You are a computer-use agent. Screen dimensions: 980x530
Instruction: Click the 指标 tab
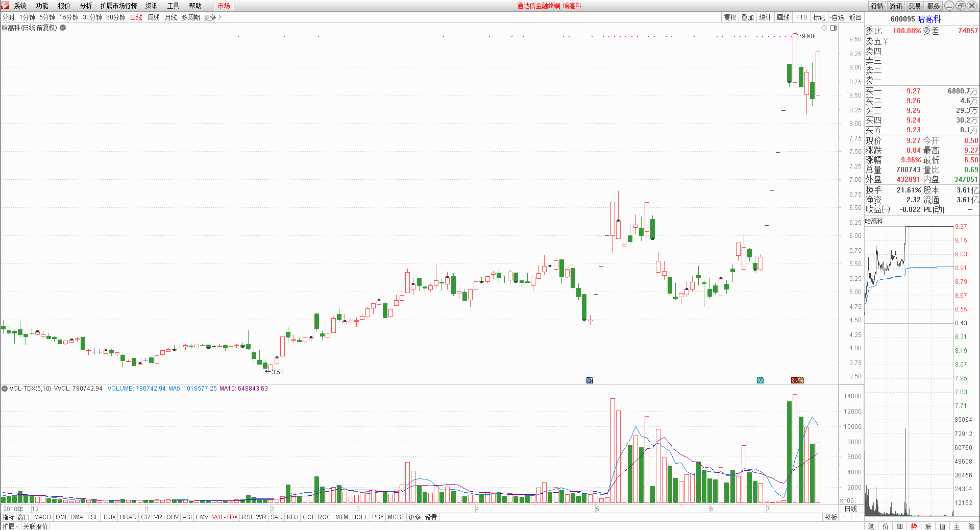click(x=9, y=517)
